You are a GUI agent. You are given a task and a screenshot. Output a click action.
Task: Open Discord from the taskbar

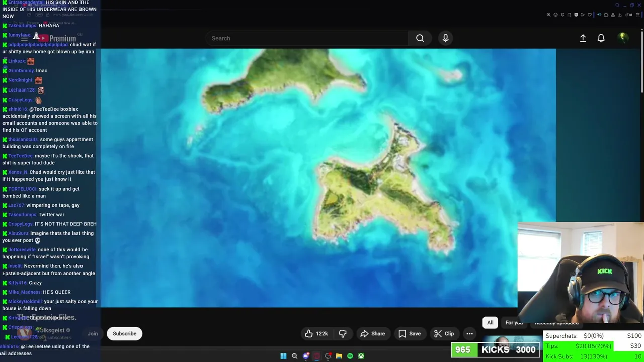click(x=306, y=356)
